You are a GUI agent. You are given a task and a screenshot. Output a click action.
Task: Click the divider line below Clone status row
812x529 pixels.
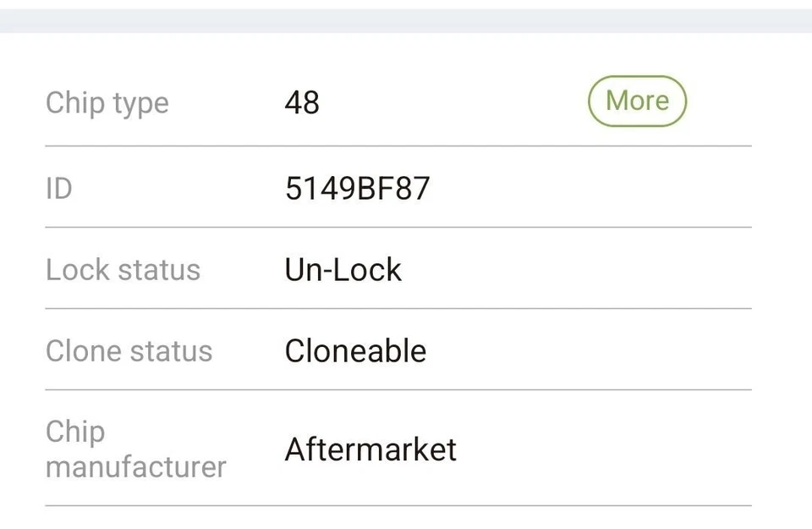pos(398,389)
